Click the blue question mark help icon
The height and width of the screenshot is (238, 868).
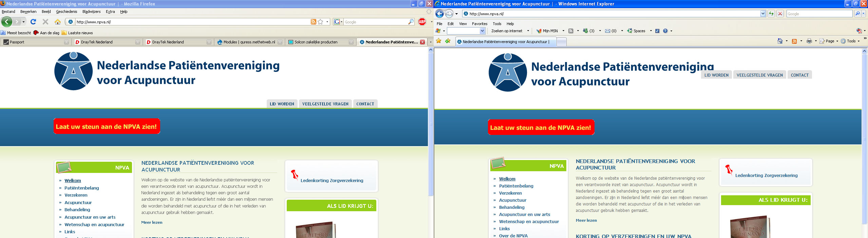[665, 31]
